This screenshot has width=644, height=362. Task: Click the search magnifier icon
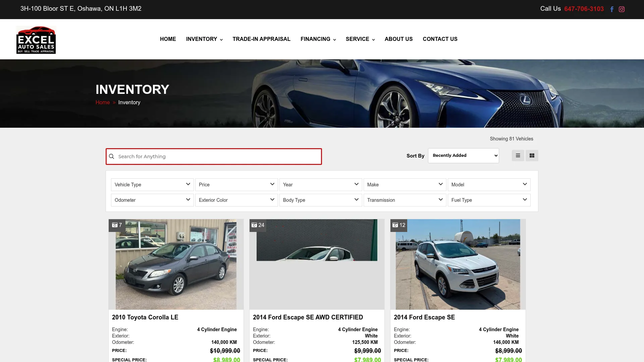click(x=112, y=157)
